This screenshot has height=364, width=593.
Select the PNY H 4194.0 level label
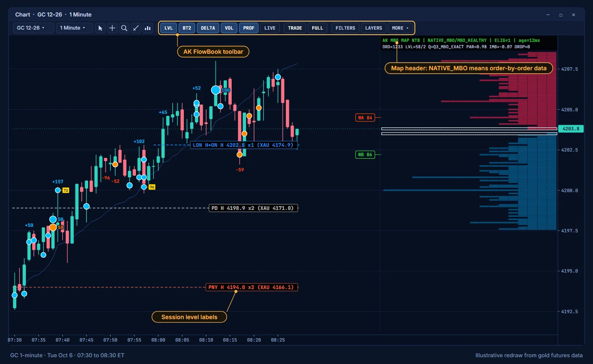tap(252, 287)
